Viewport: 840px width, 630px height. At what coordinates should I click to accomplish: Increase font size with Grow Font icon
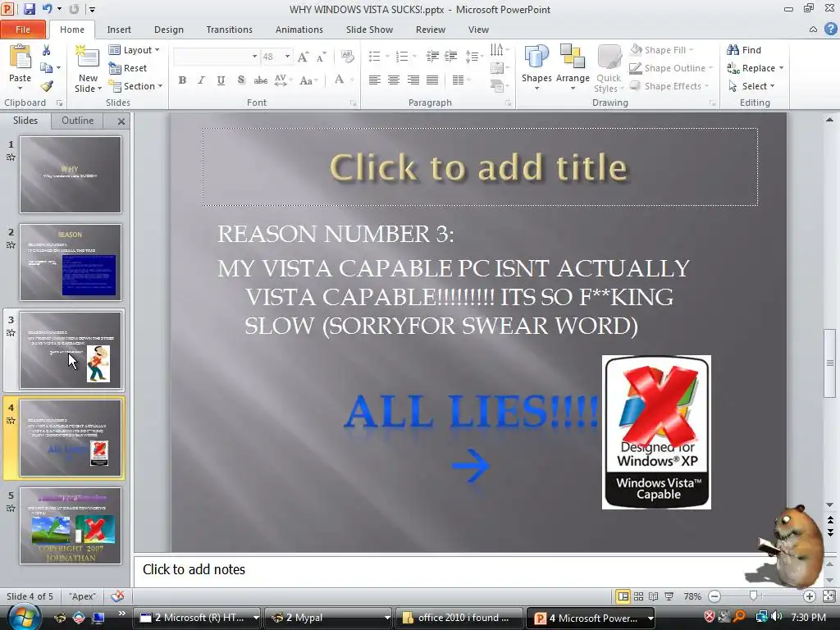click(304, 57)
